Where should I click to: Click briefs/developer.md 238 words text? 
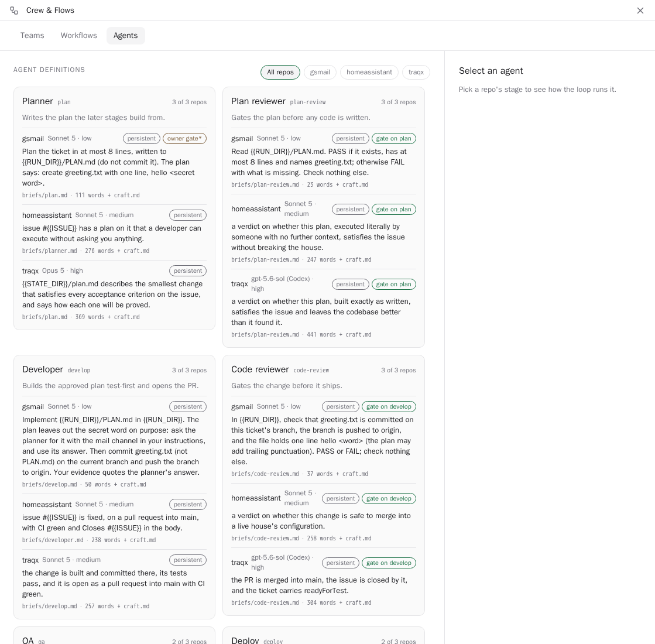pos(89,540)
